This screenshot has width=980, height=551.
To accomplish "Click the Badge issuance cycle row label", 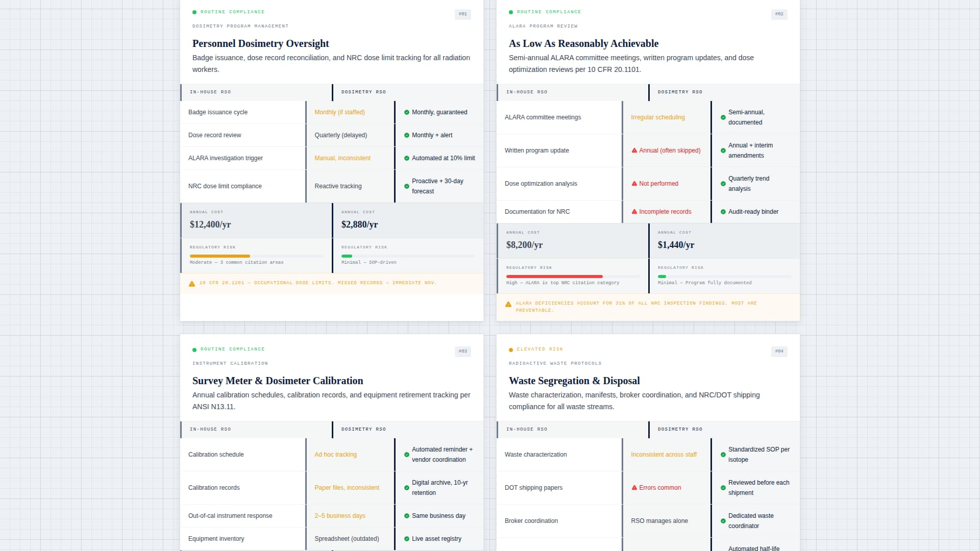I will 218,112.
